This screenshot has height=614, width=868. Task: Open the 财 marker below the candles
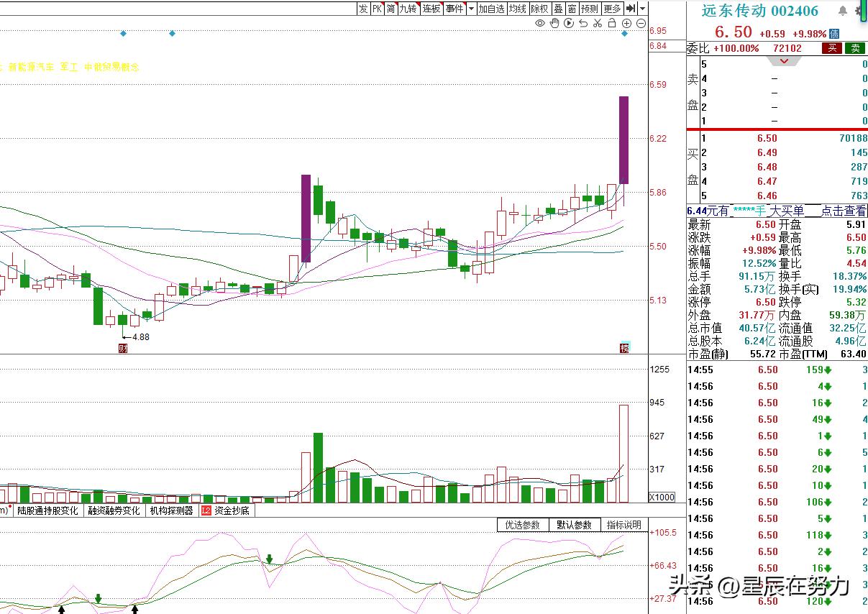122,349
